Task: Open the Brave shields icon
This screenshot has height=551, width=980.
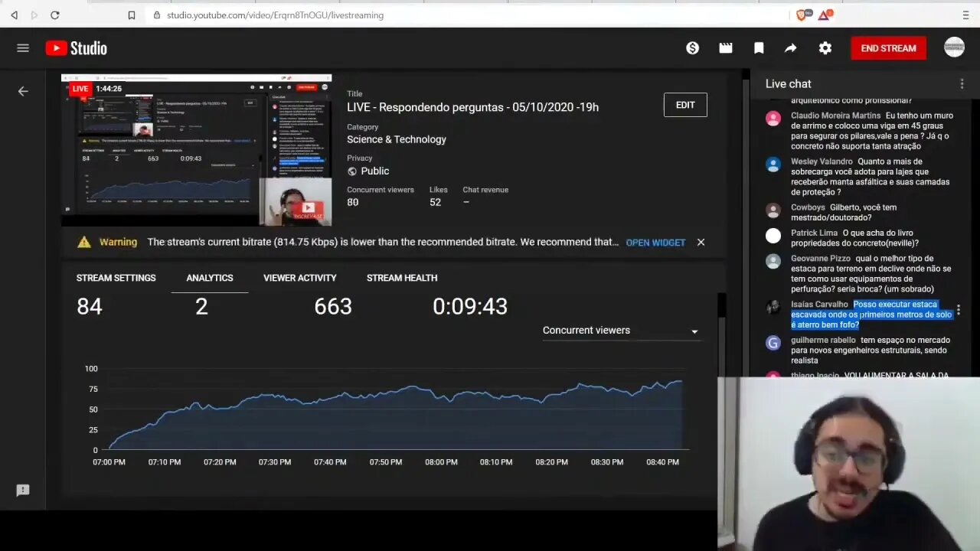Action: 802,15
